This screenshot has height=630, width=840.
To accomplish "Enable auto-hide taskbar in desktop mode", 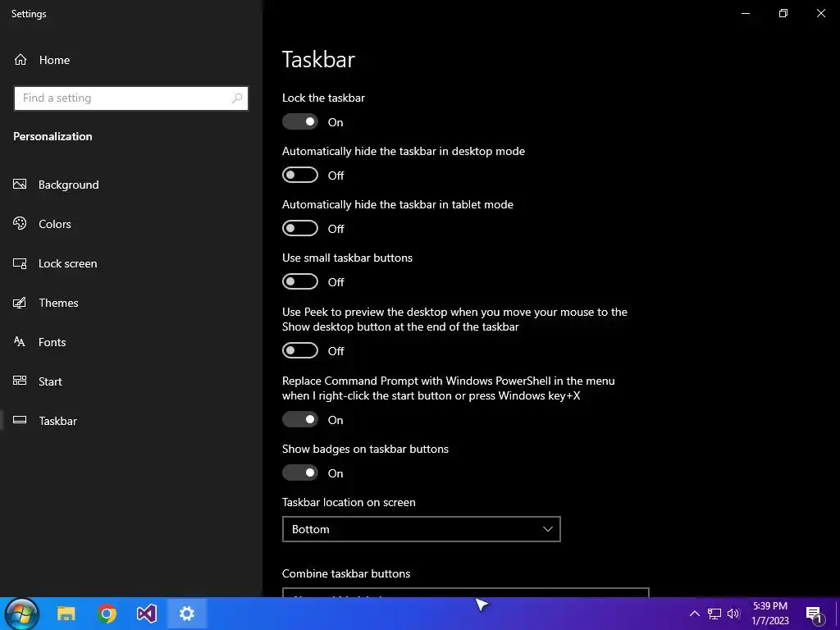I will 300,175.
